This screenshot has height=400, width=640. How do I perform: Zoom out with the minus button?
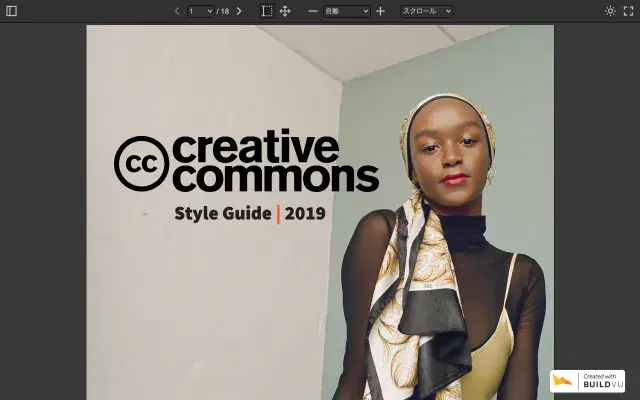pyautogui.click(x=313, y=11)
